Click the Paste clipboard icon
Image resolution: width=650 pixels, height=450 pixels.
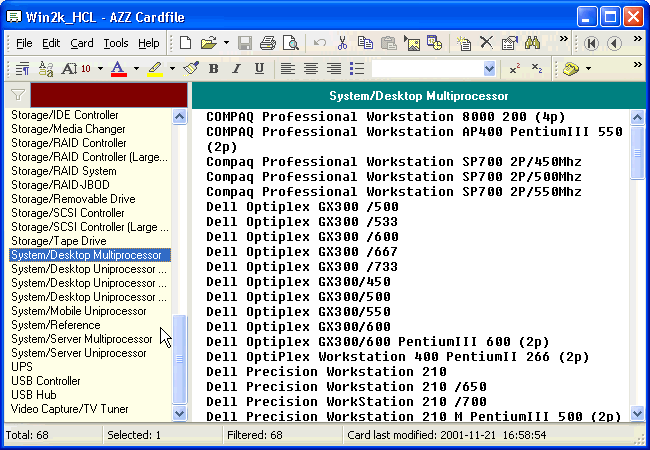388,43
